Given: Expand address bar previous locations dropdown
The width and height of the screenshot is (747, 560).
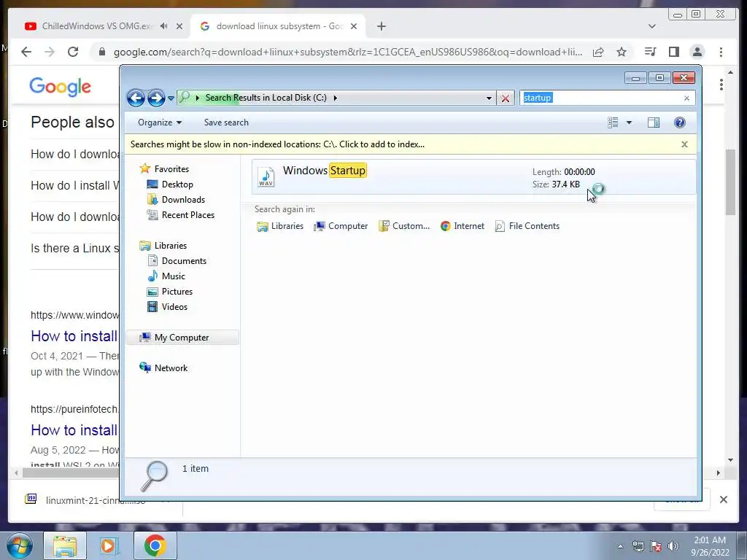Looking at the screenshot, I should coord(489,98).
